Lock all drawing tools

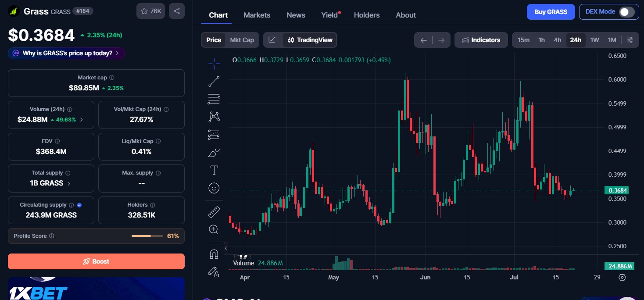point(214,272)
